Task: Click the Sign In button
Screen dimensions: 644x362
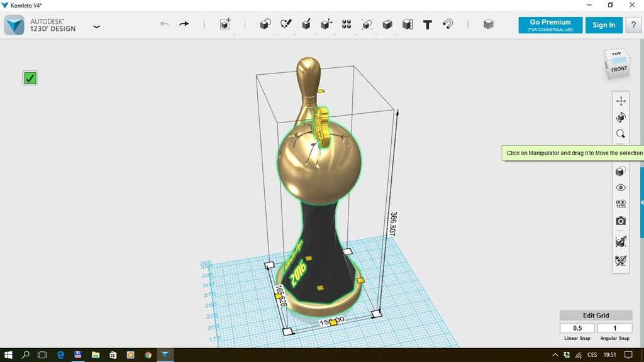Action: tap(604, 25)
